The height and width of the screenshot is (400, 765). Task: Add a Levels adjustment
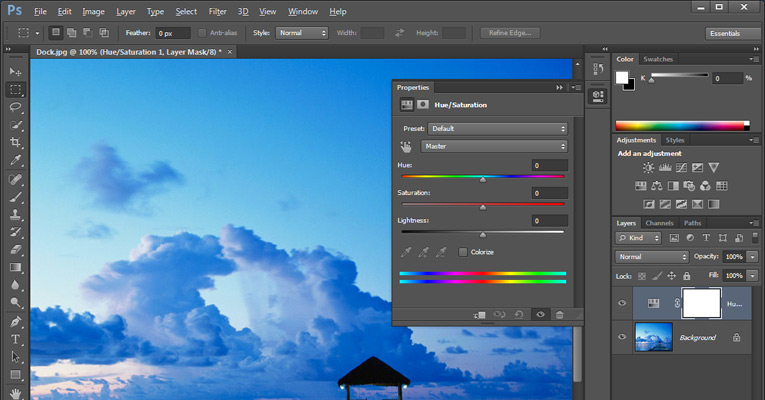(x=665, y=168)
